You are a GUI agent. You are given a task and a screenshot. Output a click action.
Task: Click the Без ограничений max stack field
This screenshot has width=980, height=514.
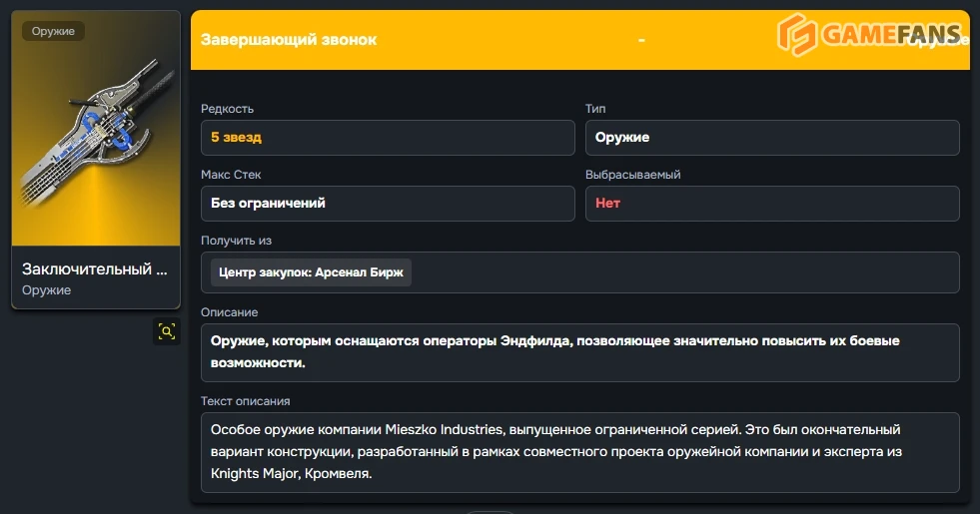pos(388,204)
